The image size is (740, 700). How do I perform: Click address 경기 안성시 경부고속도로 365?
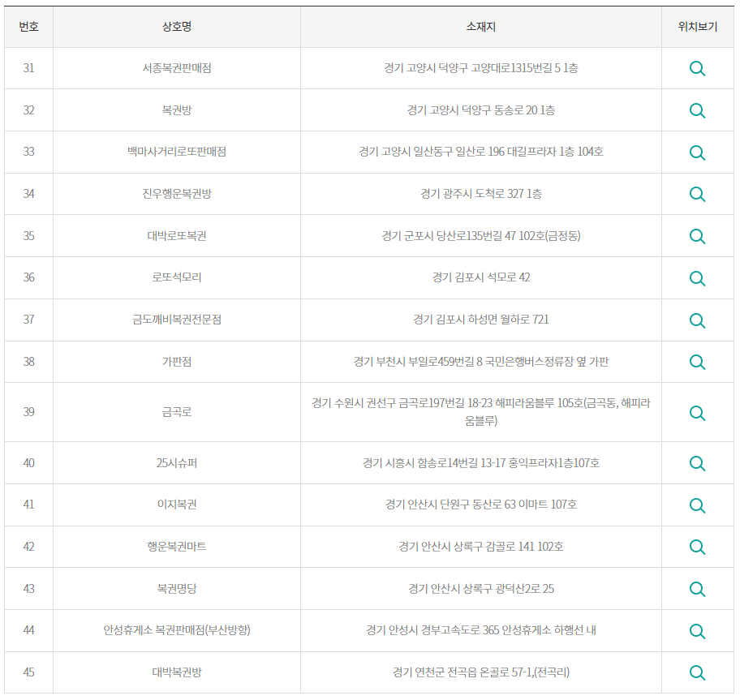pyautogui.click(x=432, y=629)
